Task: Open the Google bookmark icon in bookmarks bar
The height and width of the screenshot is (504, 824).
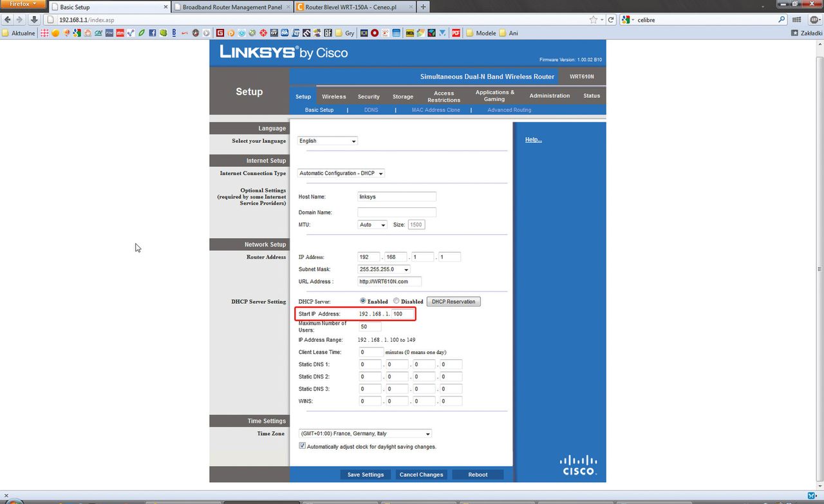Action: click(77, 33)
